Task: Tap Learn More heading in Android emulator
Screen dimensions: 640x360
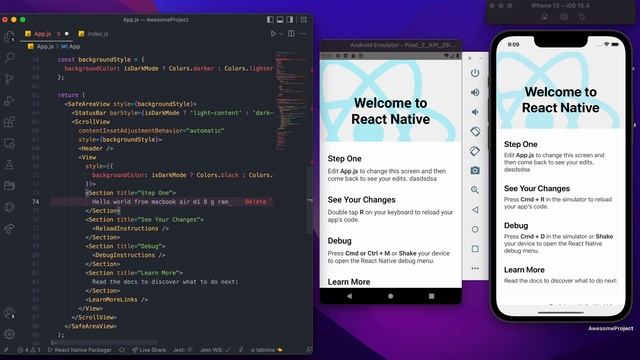Action: click(x=349, y=282)
